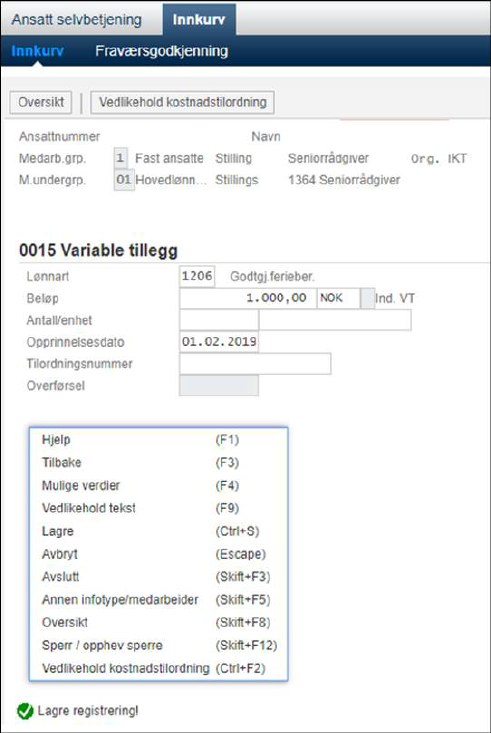This screenshot has height=733, width=491.
Task: Choose Oversikt (Skift+F8) in context menu
Action: tap(159, 622)
